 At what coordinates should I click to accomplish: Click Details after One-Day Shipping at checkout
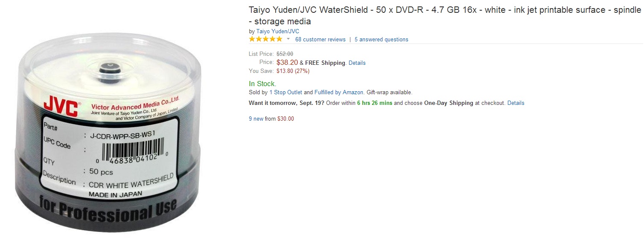pyautogui.click(x=516, y=103)
